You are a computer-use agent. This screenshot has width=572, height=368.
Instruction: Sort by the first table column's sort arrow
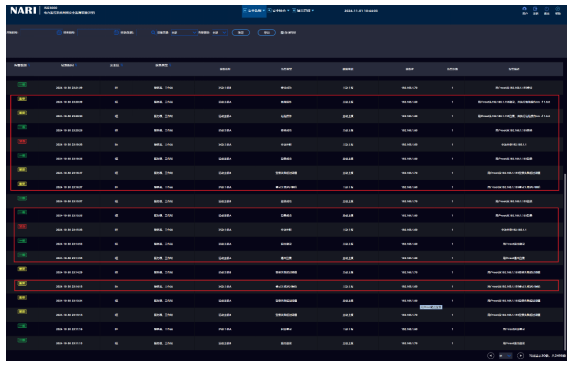[x=29, y=65]
